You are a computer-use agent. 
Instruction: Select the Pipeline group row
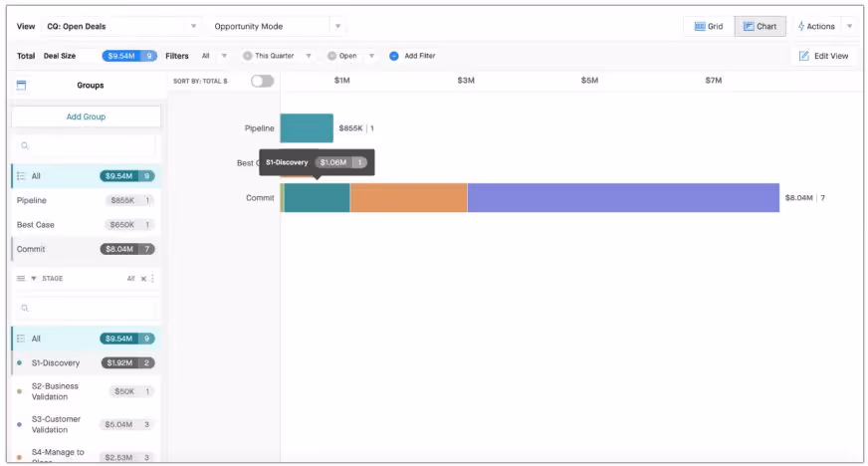pos(86,200)
